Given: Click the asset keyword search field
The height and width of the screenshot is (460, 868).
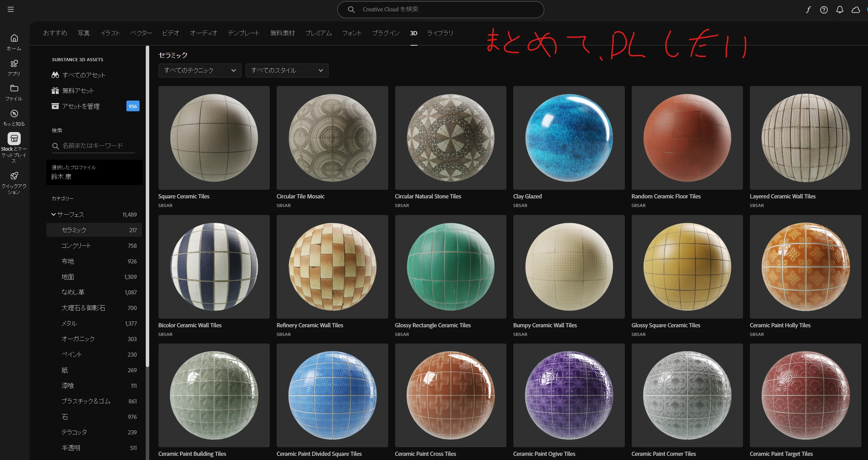Looking at the screenshot, I should pyautogui.click(x=93, y=146).
